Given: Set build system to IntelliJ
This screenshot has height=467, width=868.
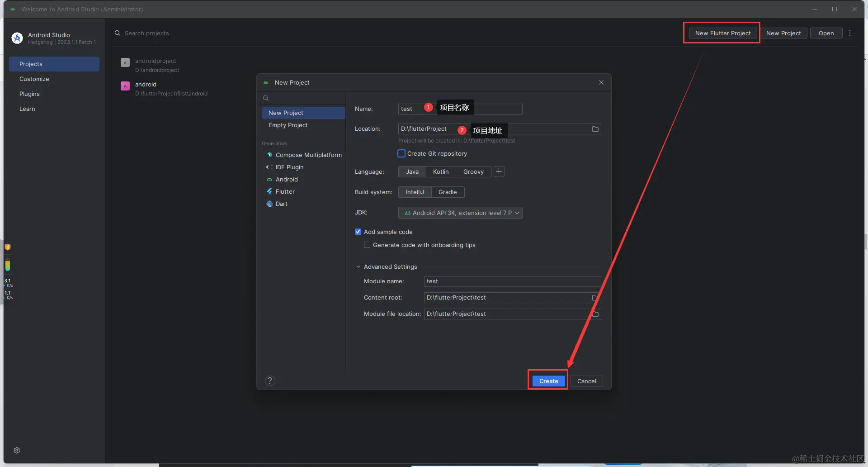Looking at the screenshot, I should point(415,192).
